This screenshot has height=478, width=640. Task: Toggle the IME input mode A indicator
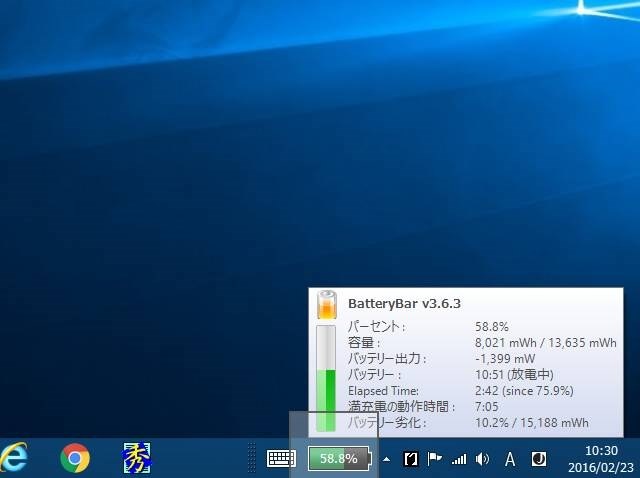tap(510, 459)
